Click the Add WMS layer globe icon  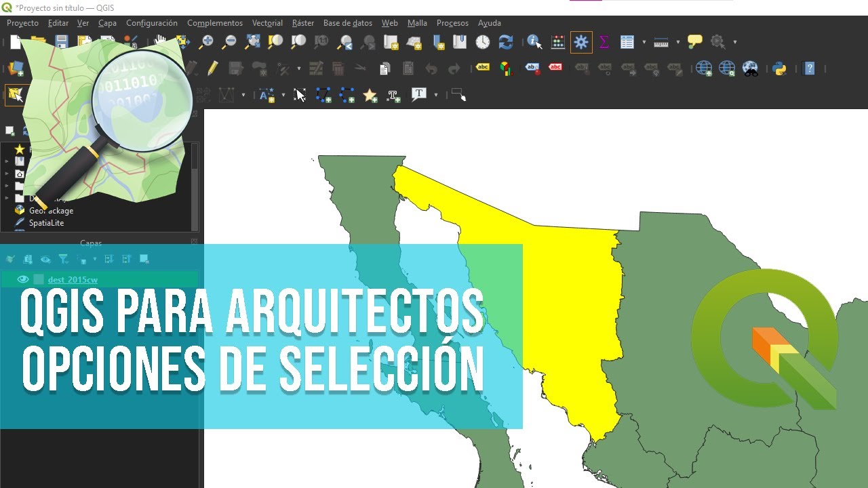tap(704, 68)
